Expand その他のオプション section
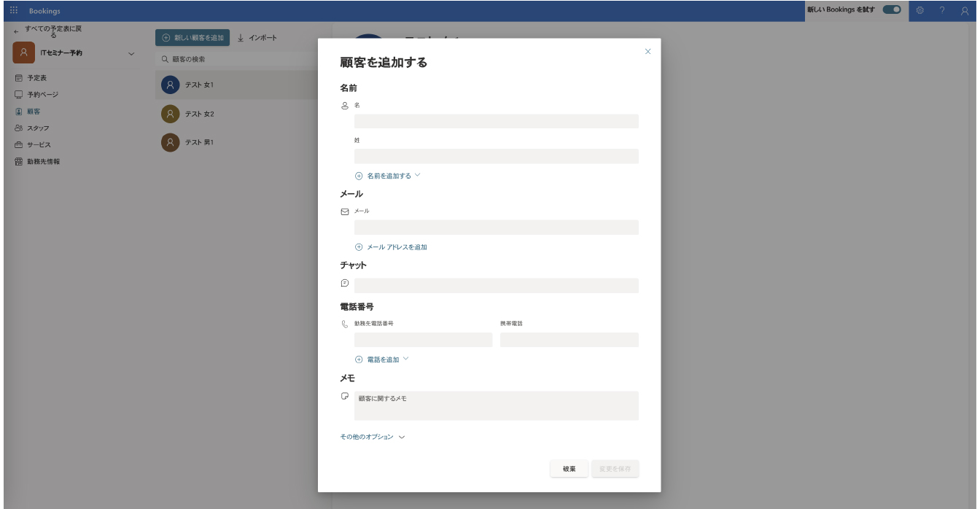Screen dimensions: 980x509 [402, 438]
